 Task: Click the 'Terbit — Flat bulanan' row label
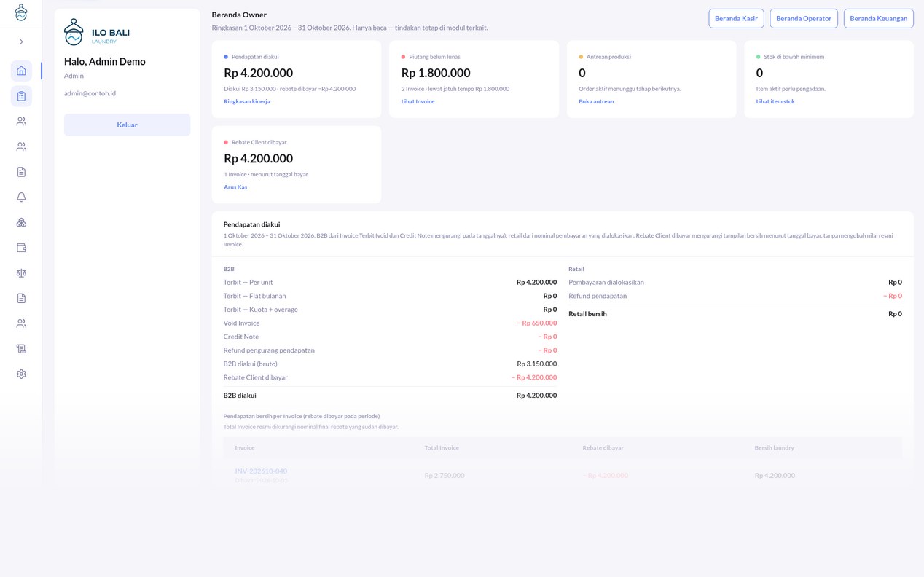click(254, 296)
